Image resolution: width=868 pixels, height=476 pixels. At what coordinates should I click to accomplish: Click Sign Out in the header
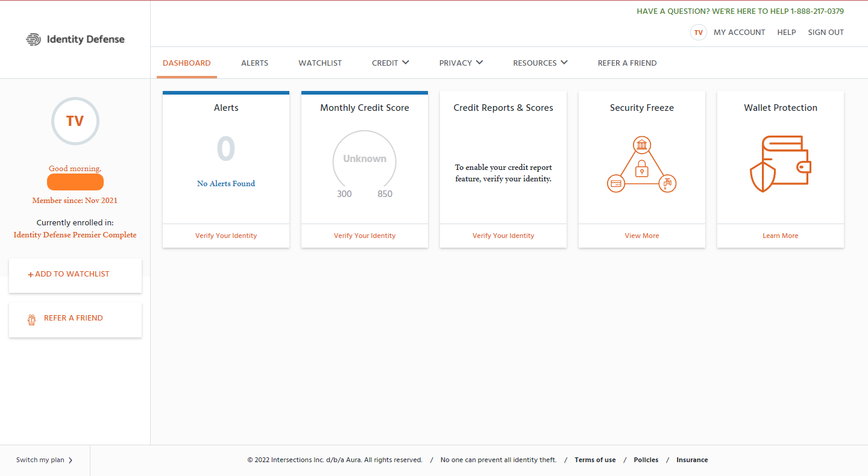click(825, 33)
